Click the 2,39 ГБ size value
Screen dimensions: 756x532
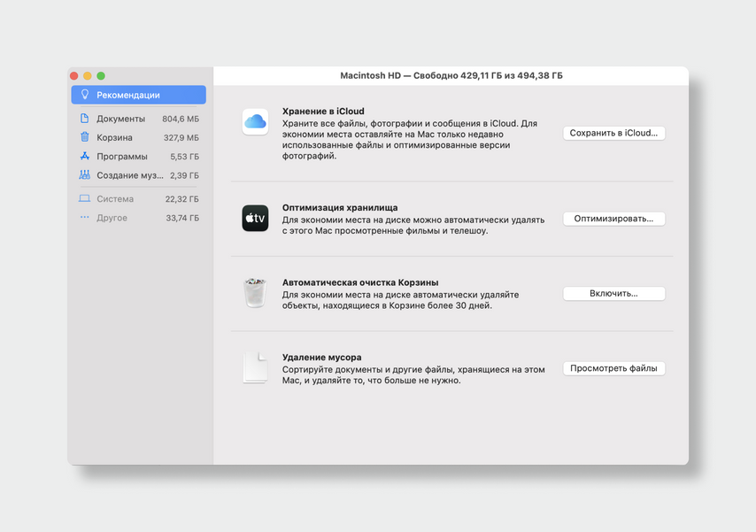(184, 175)
